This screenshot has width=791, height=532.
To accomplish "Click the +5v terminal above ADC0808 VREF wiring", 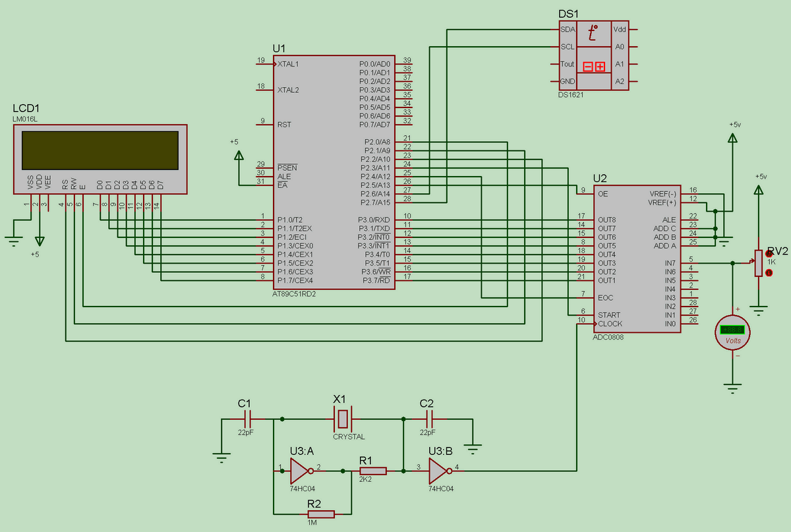I will [x=732, y=136].
